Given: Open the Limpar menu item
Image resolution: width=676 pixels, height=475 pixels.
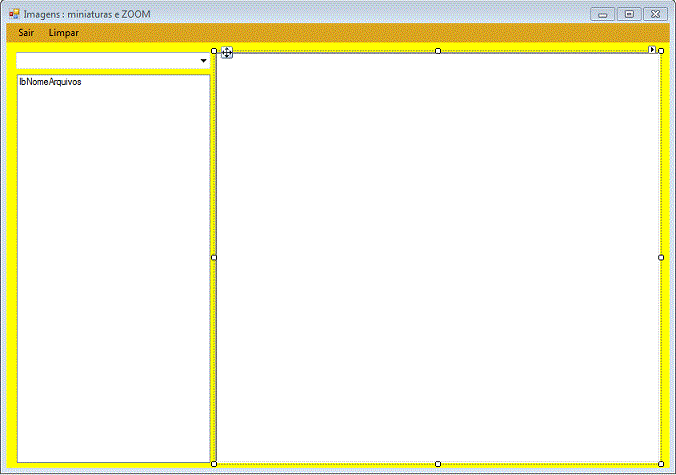Looking at the screenshot, I should pos(63,33).
